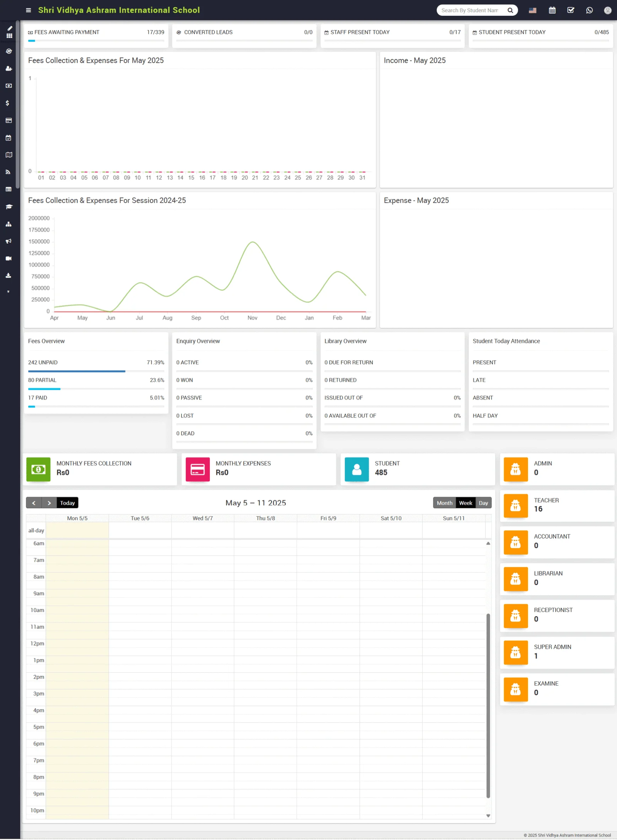Open the WhatsApp icon in top bar
This screenshot has width=617, height=840.
pyautogui.click(x=589, y=10)
